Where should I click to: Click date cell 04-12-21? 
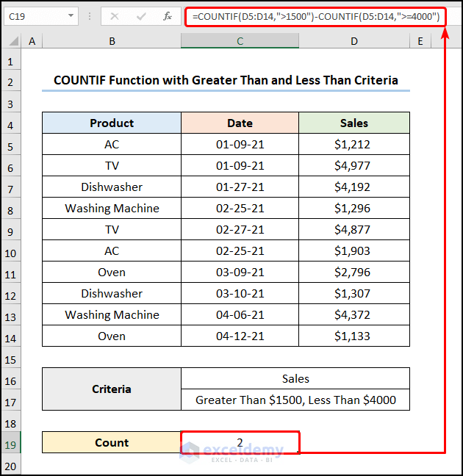point(240,336)
